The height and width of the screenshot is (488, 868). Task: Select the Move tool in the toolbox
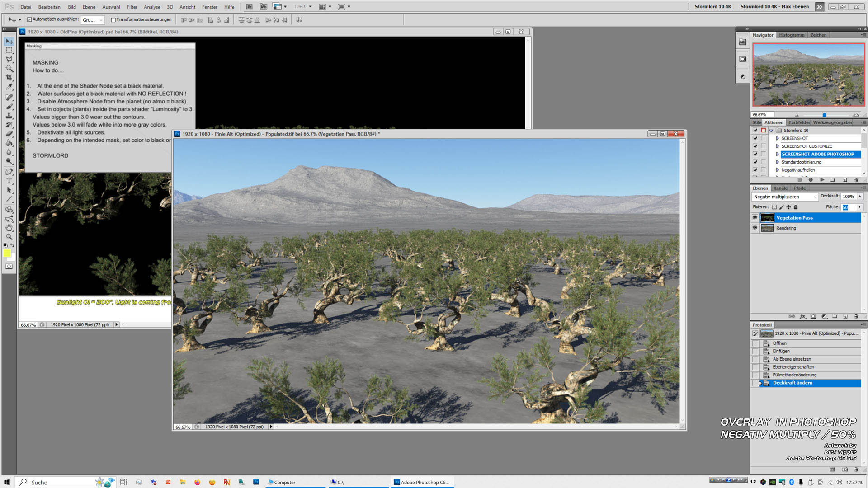9,41
